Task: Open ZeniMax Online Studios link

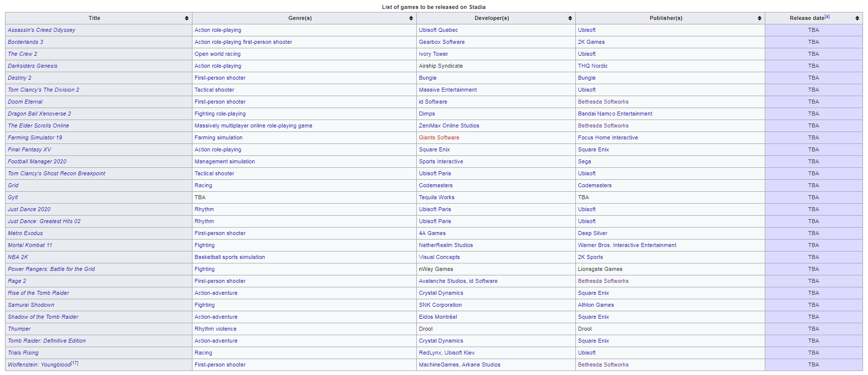Action: 449,125
